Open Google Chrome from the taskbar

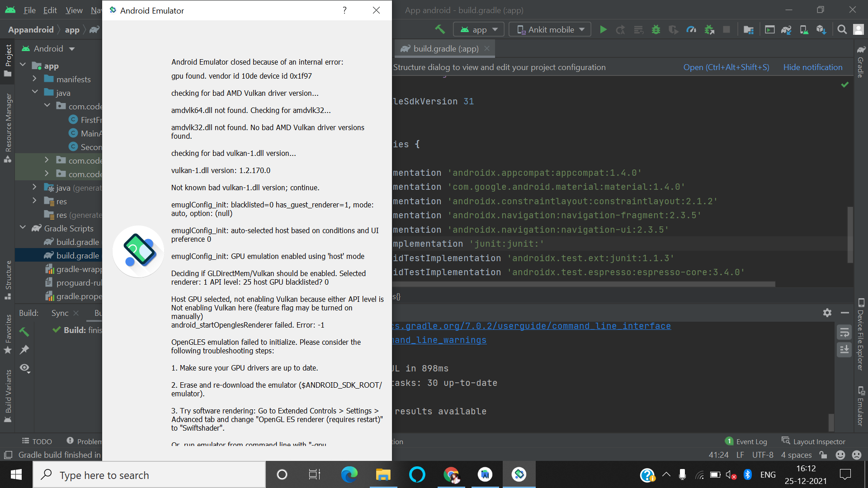451,474
